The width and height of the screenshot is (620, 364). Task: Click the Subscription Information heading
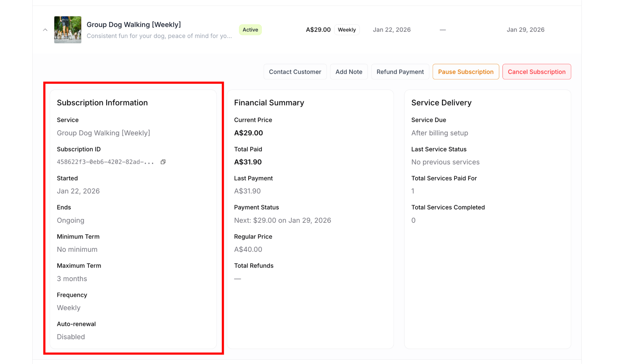coord(102,102)
